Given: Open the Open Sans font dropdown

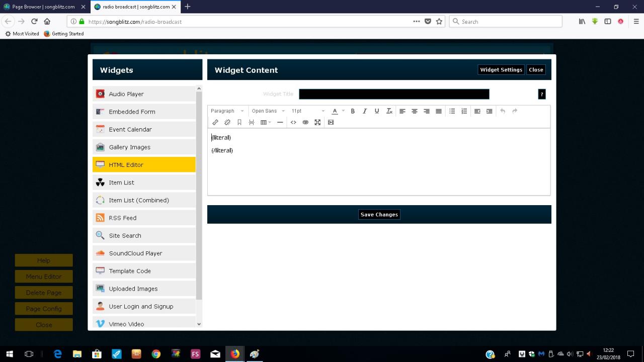Looking at the screenshot, I should [x=268, y=111].
